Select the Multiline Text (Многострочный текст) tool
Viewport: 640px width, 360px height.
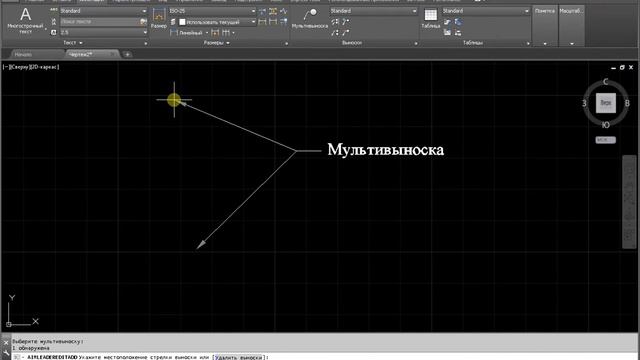coord(25,21)
